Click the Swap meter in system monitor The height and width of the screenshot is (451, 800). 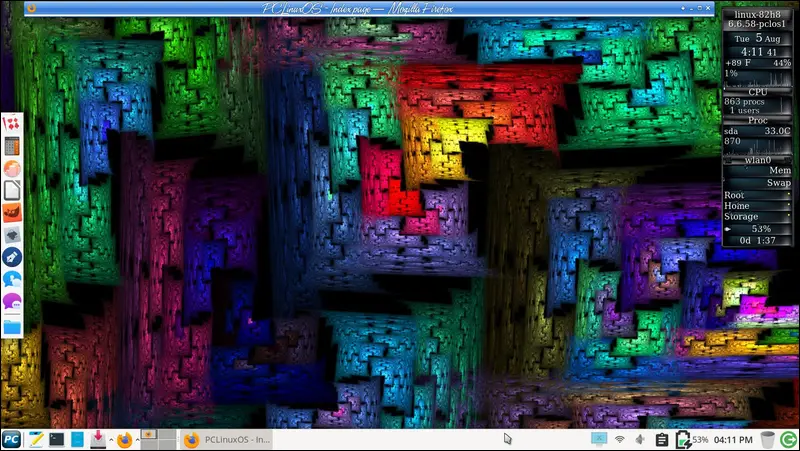757,183
